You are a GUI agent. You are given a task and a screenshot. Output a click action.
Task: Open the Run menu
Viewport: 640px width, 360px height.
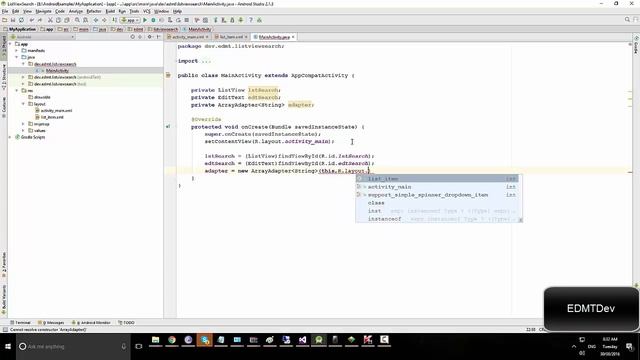(122, 11)
